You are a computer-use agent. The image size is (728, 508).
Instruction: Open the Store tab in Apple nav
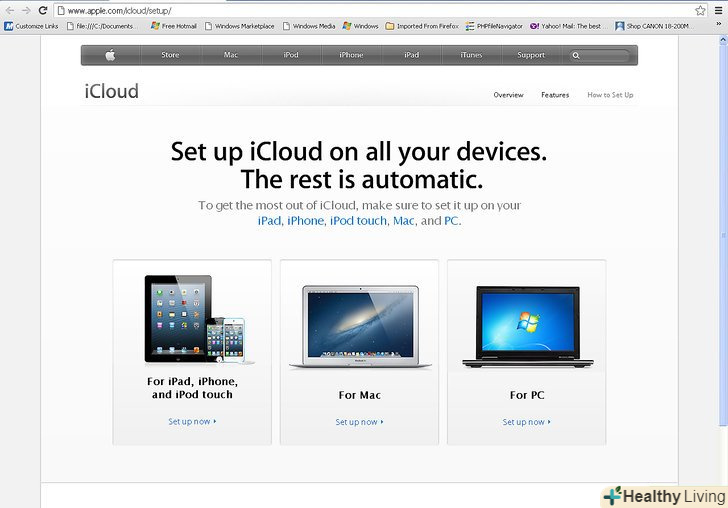tap(170, 55)
